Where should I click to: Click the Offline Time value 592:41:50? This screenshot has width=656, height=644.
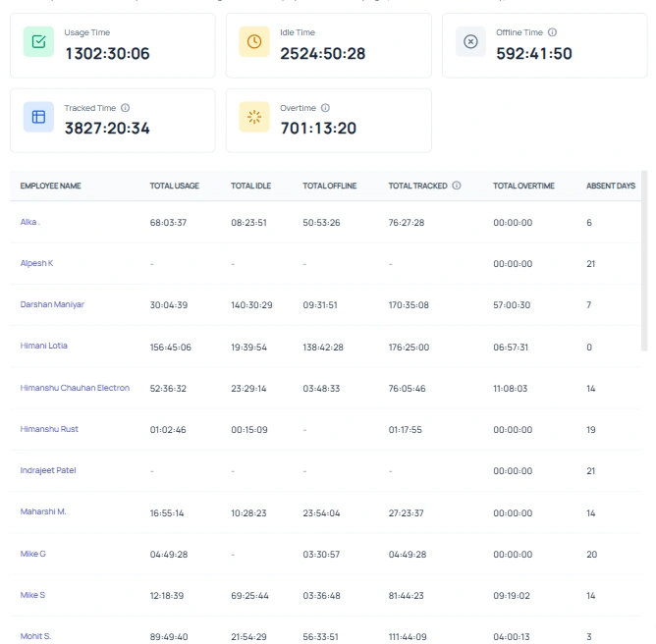pyautogui.click(x=534, y=54)
